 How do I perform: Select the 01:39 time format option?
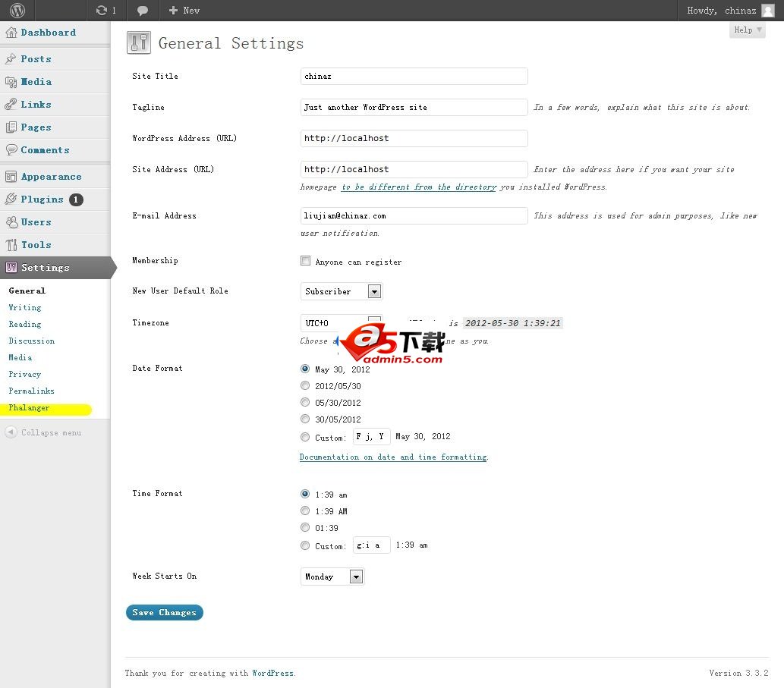pos(306,528)
